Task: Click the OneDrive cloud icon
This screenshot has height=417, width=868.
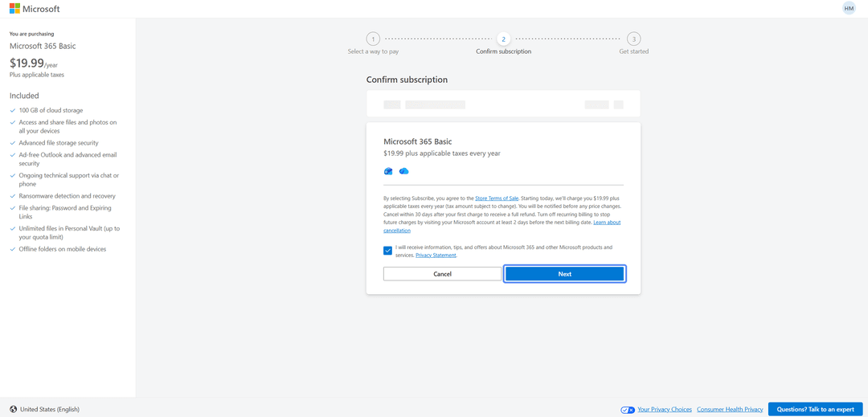Action: (403, 171)
